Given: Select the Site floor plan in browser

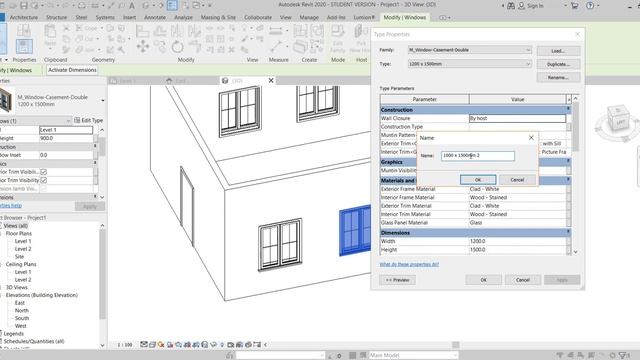Looking at the screenshot, I should [x=19, y=257].
